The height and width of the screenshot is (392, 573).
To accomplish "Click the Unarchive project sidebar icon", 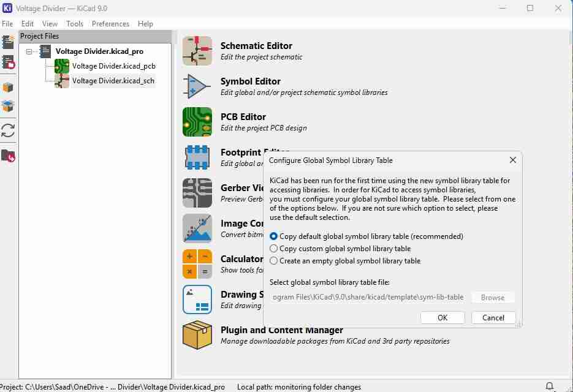I will (x=8, y=106).
